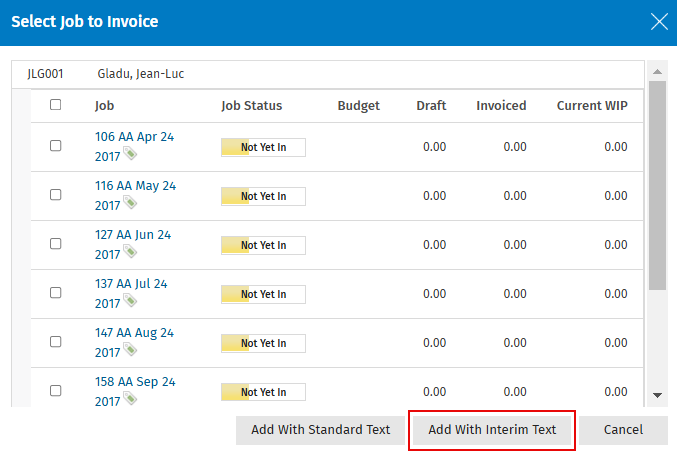The width and height of the screenshot is (677, 455).
Task: Tick the select-all checkbox in the Job header
Action: click(55, 105)
